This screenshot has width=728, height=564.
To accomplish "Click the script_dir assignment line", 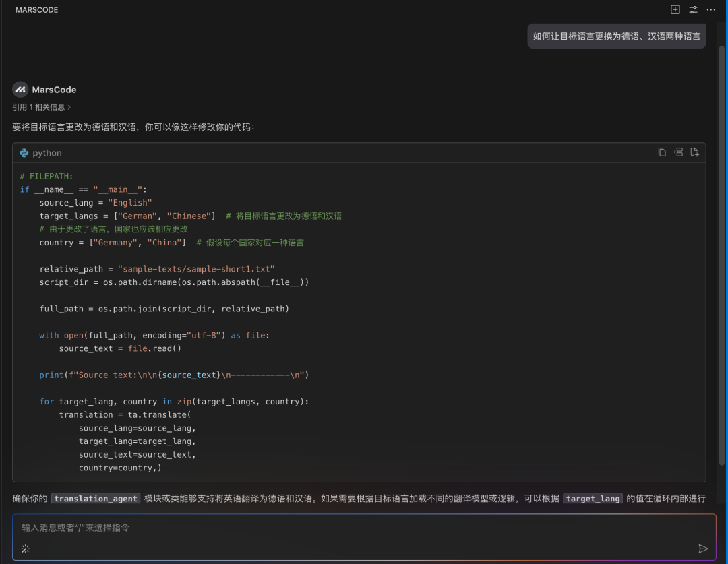I will click(174, 282).
